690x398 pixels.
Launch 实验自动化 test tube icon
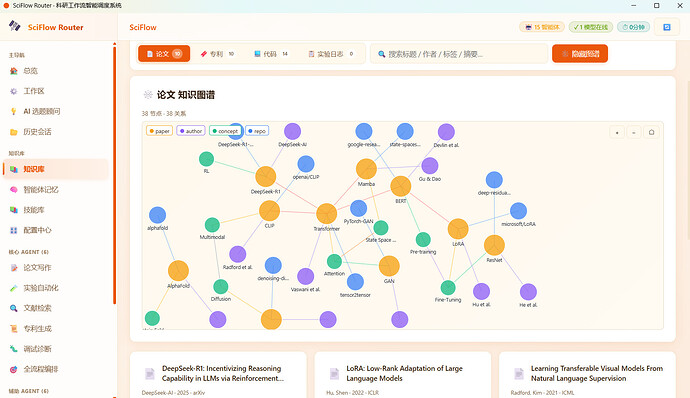(x=14, y=288)
